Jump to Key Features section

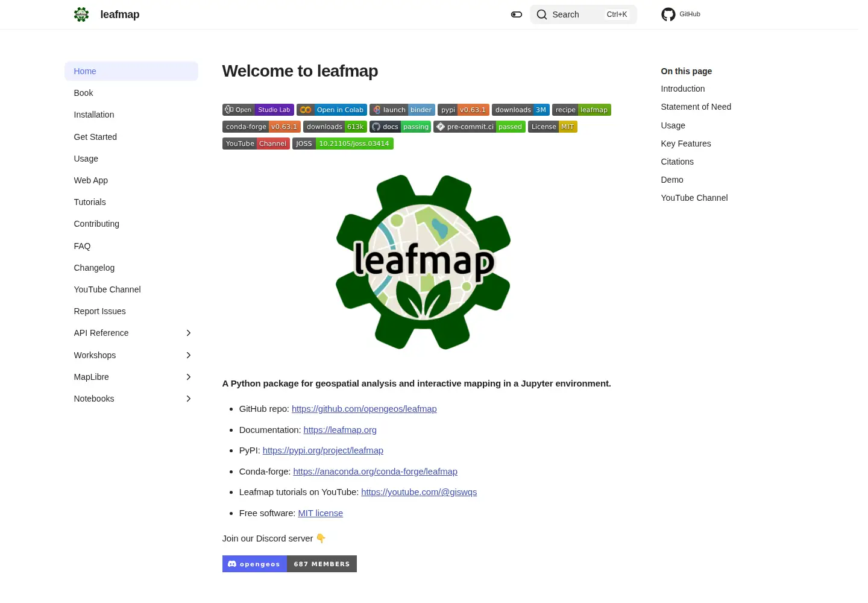coord(686,144)
